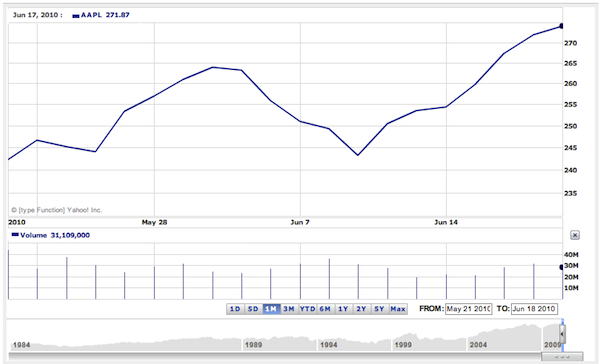Click the end-of-line price marker dot
Image resolution: width=600 pixels, height=364 pixels.
pyautogui.click(x=561, y=26)
